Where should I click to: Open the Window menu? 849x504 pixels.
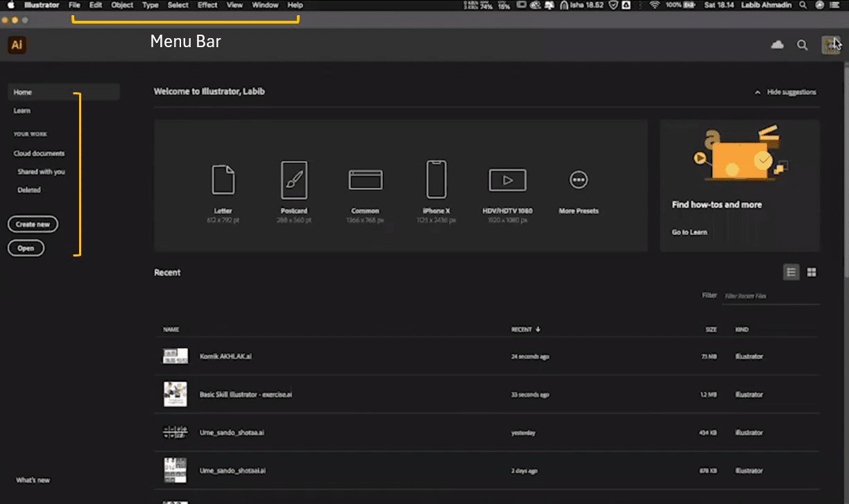[x=265, y=5]
